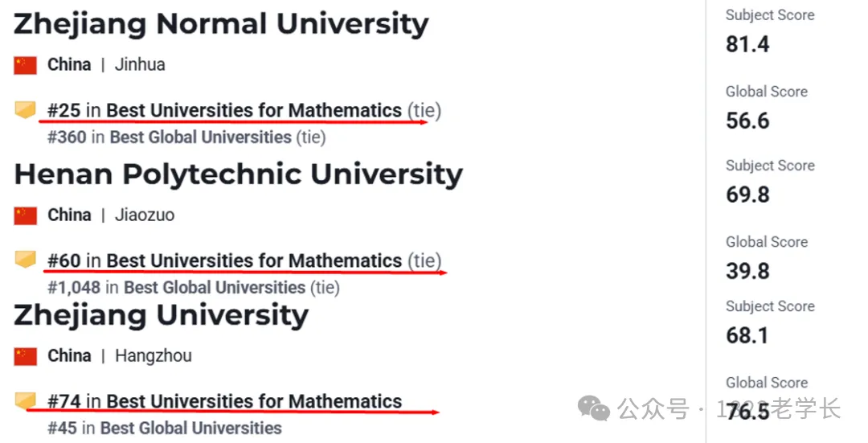This screenshot has height=443, width=868.
Task: Select the Subject Score value 69.8
Action: click(x=747, y=195)
